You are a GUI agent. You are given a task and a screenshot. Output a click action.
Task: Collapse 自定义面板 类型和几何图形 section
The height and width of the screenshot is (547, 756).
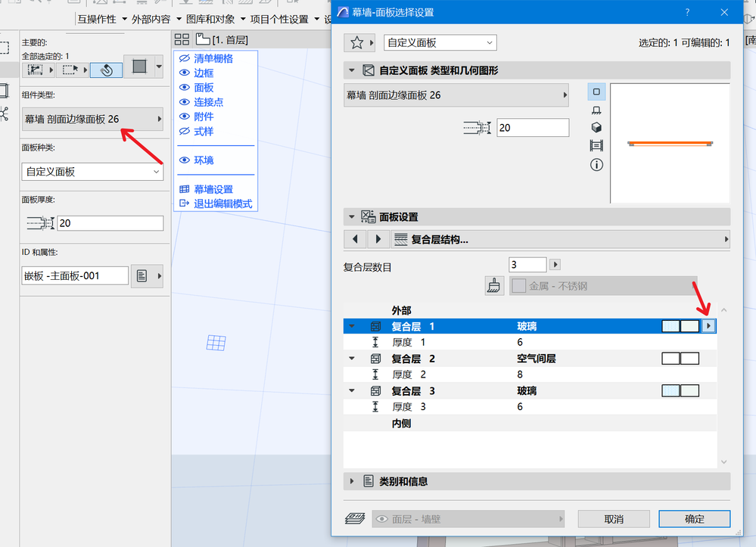tap(352, 70)
